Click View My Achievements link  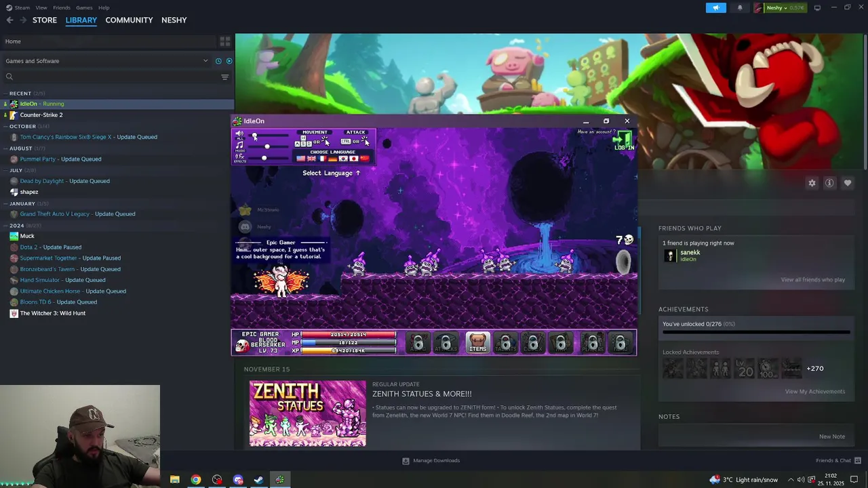[815, 391]
